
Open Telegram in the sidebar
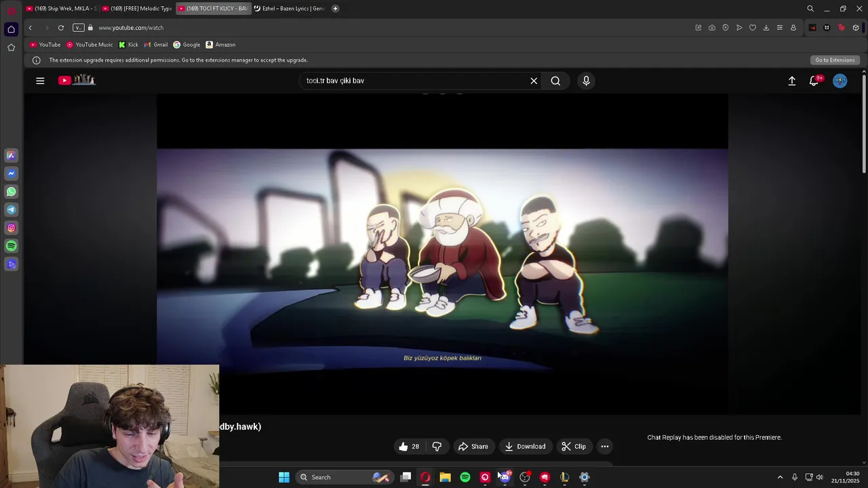tap(11, 209)
